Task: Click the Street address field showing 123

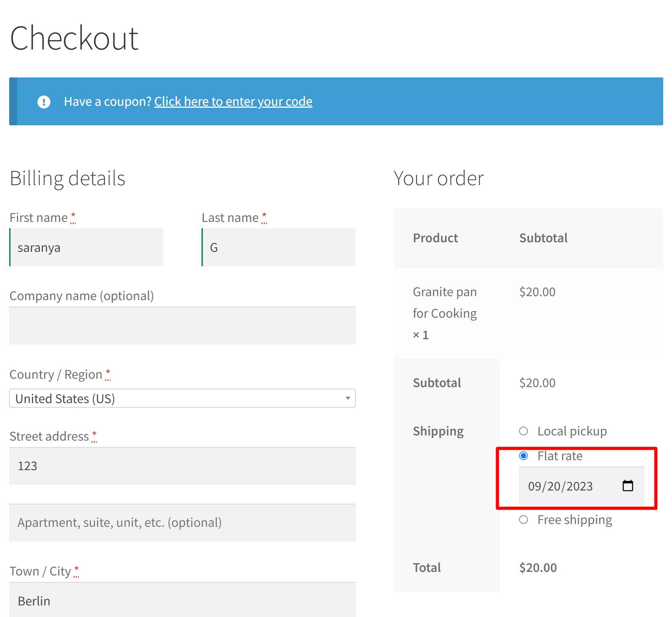Action: 182,466
